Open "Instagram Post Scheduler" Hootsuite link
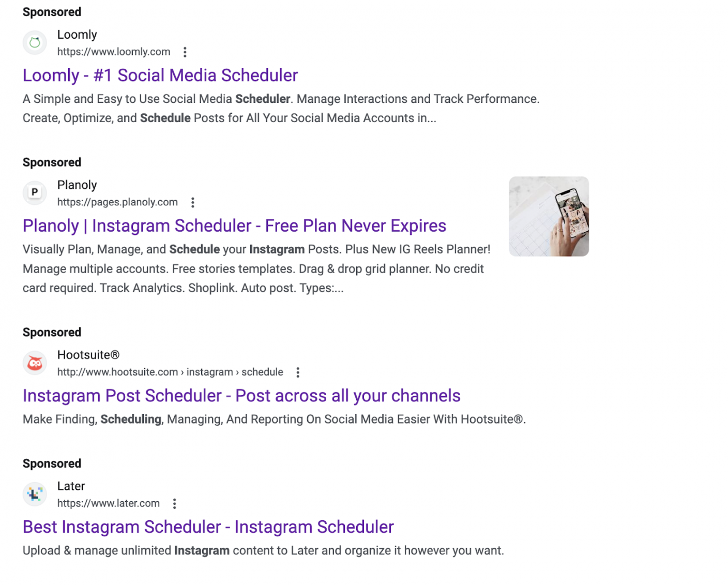The height and width of the screenshot is (585, 728). 241,395
